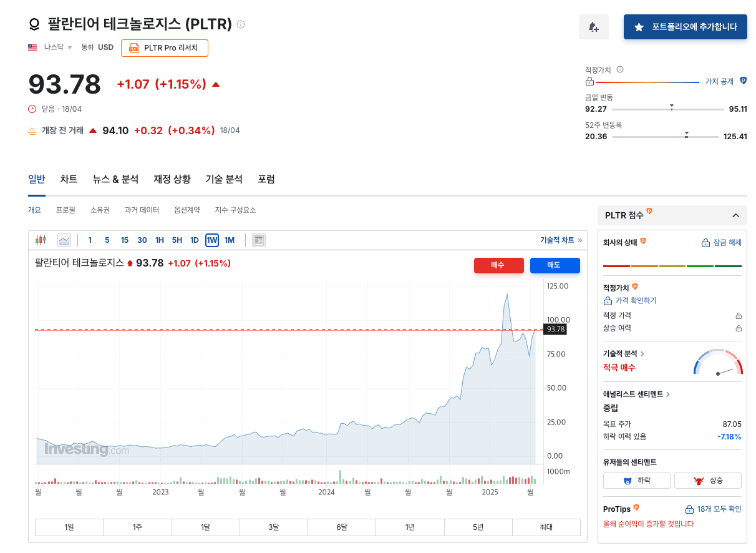Set chart range to 1일
Image resolution: width=756 pixels, height=553 pixels.
tap(69, 527)
